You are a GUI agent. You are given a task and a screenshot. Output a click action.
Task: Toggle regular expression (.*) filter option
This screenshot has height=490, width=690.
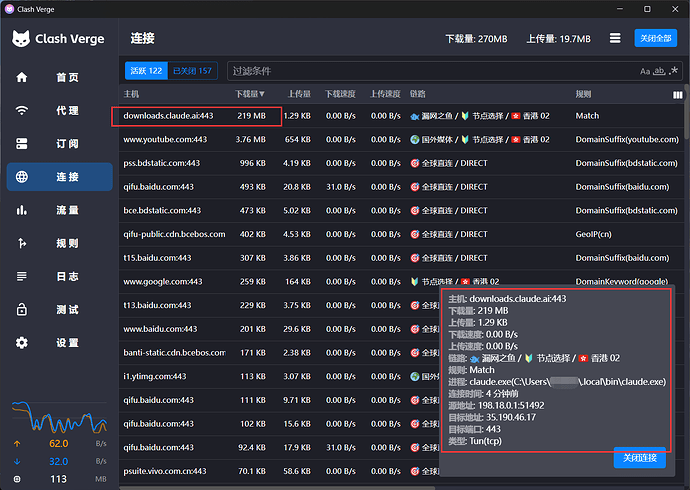pos(673,71)
